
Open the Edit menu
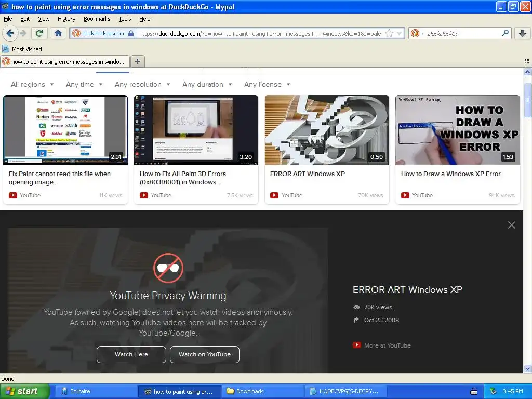click(25, 19)
